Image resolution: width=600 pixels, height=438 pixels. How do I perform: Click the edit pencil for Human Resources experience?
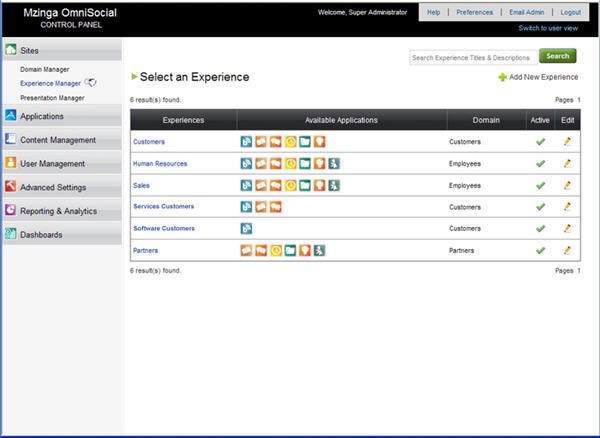567,164
